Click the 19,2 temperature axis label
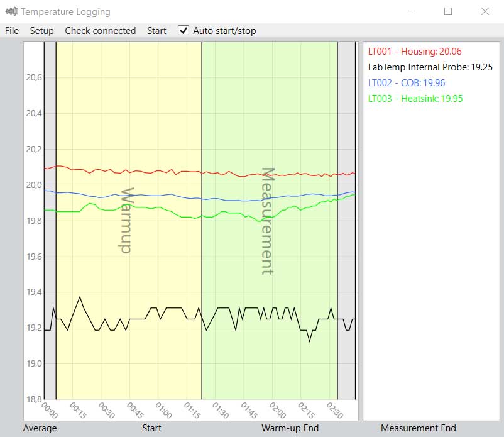This screenshot has width=504, height=437. click(x=34, y=328)
